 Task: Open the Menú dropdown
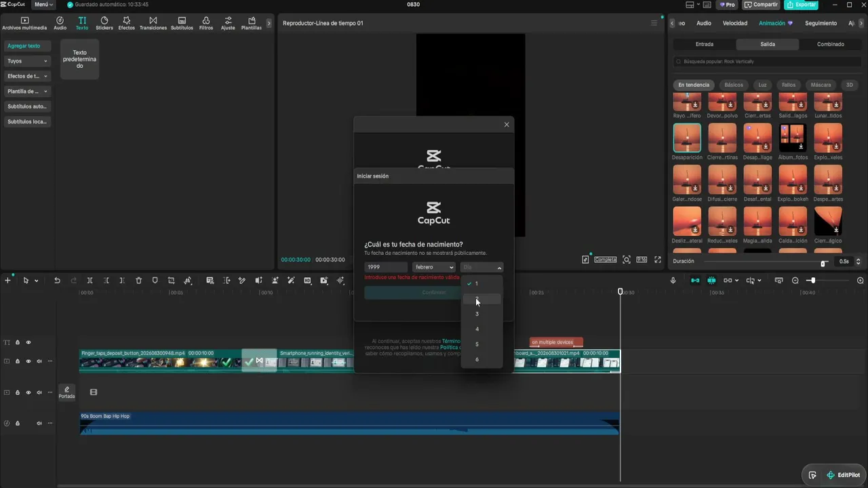(43, 4)
